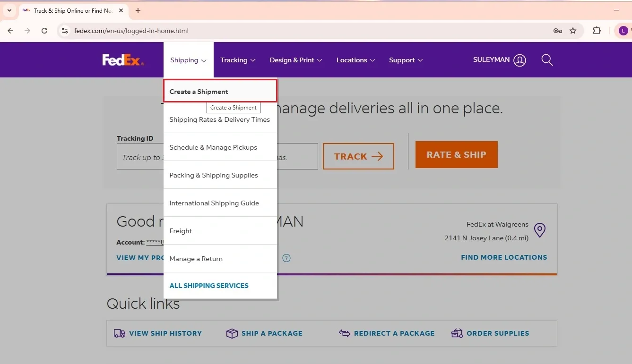632x364 pixels.
Task: Click browser forward arrow
Action: (27, 31)
